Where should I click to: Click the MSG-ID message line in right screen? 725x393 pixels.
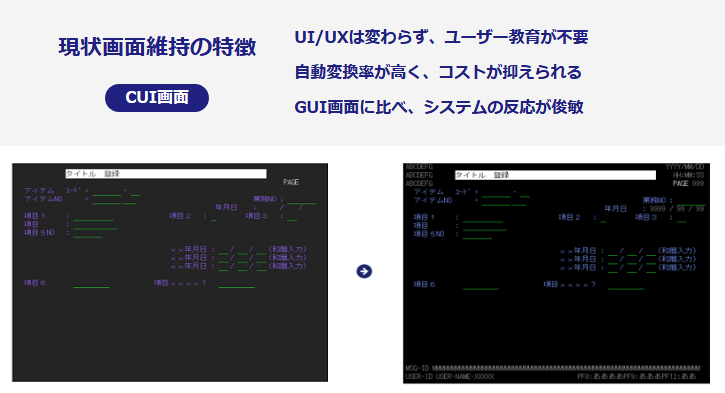click(553, 368)
